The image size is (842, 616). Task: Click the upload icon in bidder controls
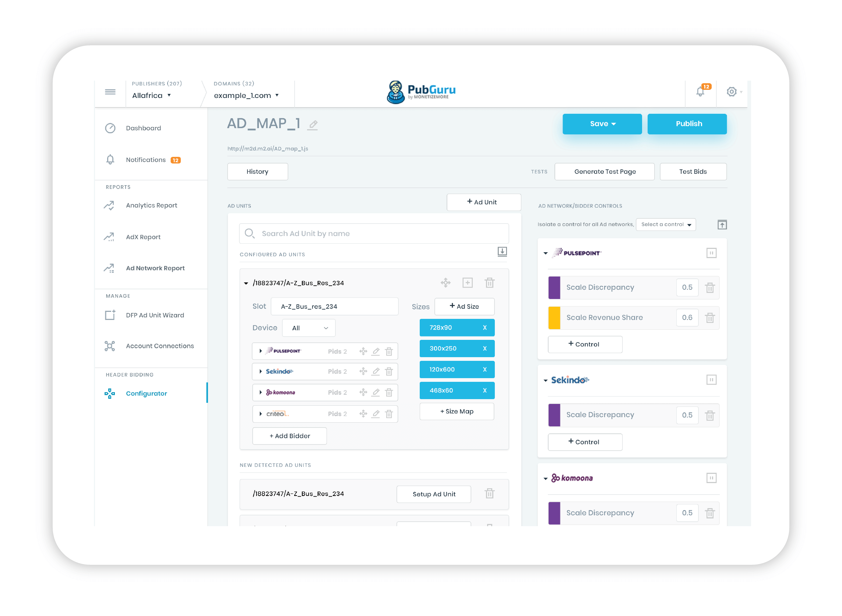(722, 225)
